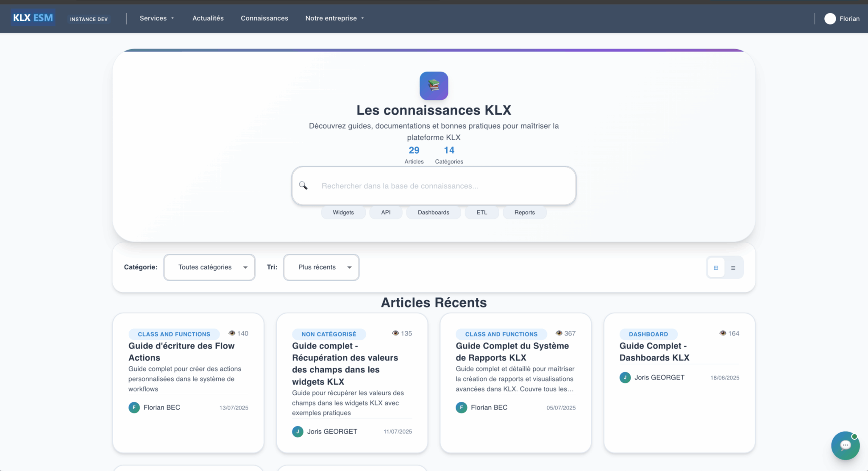
Task: Click the Connaissances navigation link
Action: (264, 18)
